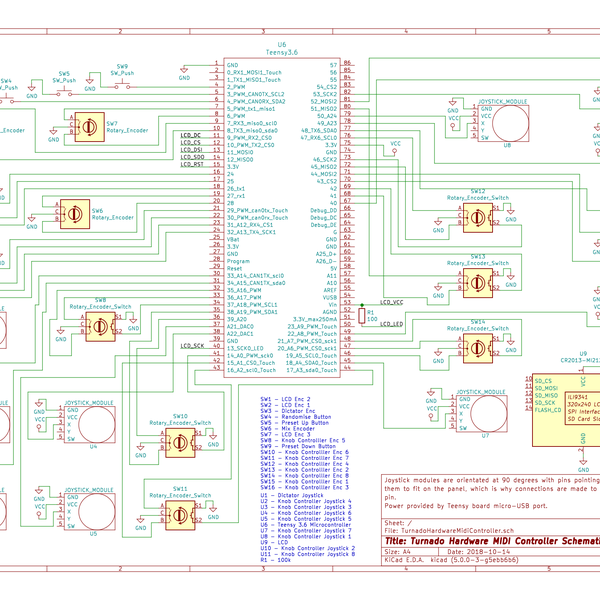Viewport: 600px width, 600px height.
Task: Click the U8 joystick module circle
Action: [510, 123]
